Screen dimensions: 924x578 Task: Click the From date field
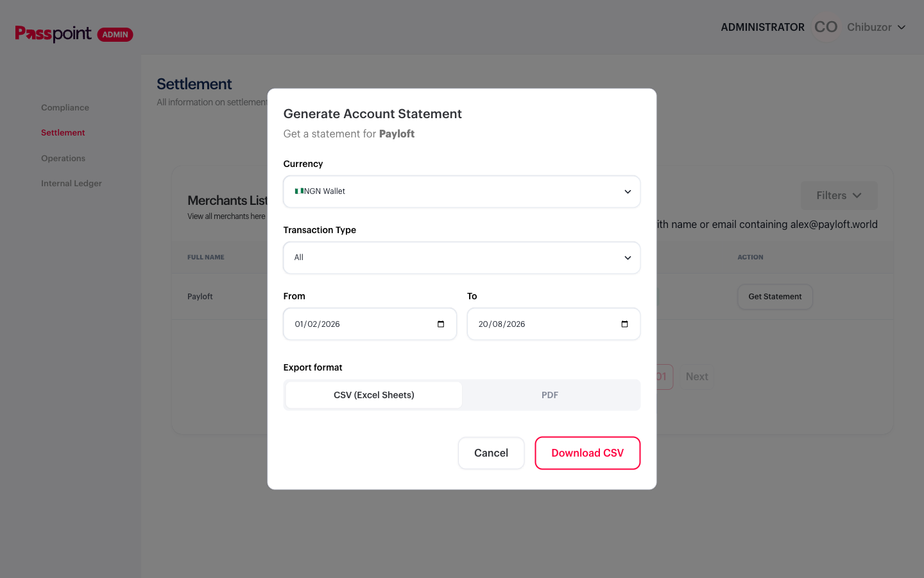pyautogui.click(x=370, y=324)
